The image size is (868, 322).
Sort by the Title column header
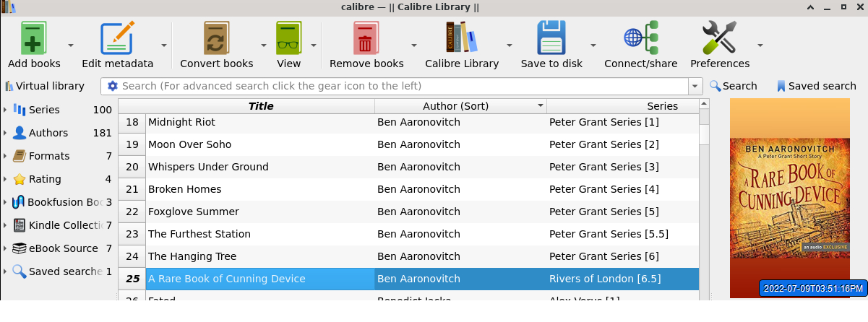(x=260, y=106)
